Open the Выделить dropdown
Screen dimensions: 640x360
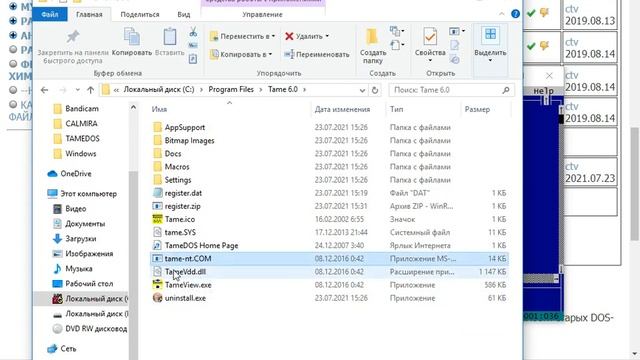[x=490, y=61]
